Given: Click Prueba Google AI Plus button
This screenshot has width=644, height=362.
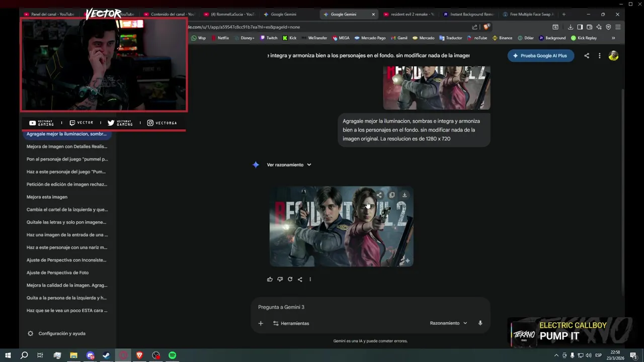Looking at the screenshot, I should 541,56.
